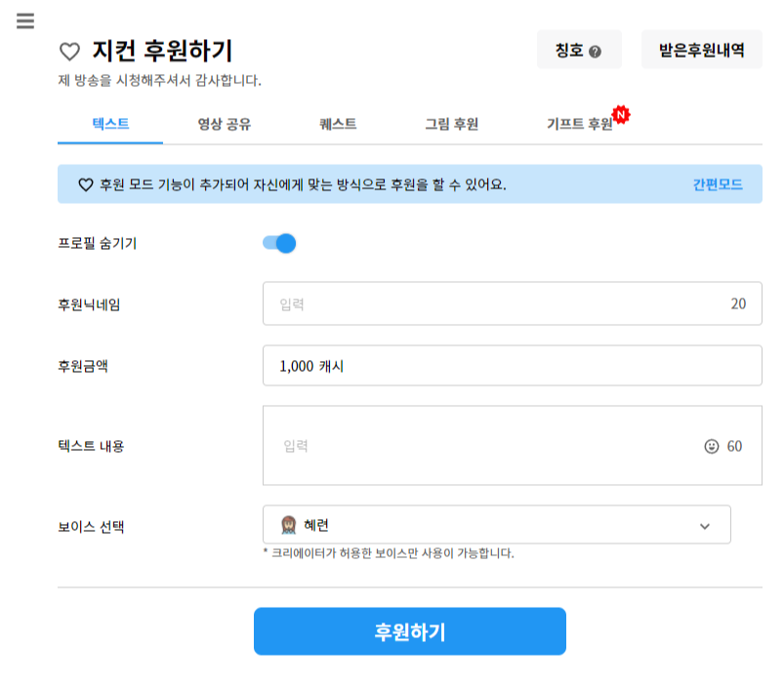Open the hamburger menu icon

point(25,20)
